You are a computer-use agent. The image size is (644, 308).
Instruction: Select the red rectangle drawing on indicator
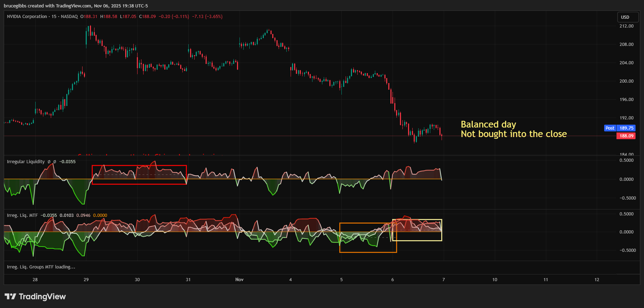tap(139, 166)
